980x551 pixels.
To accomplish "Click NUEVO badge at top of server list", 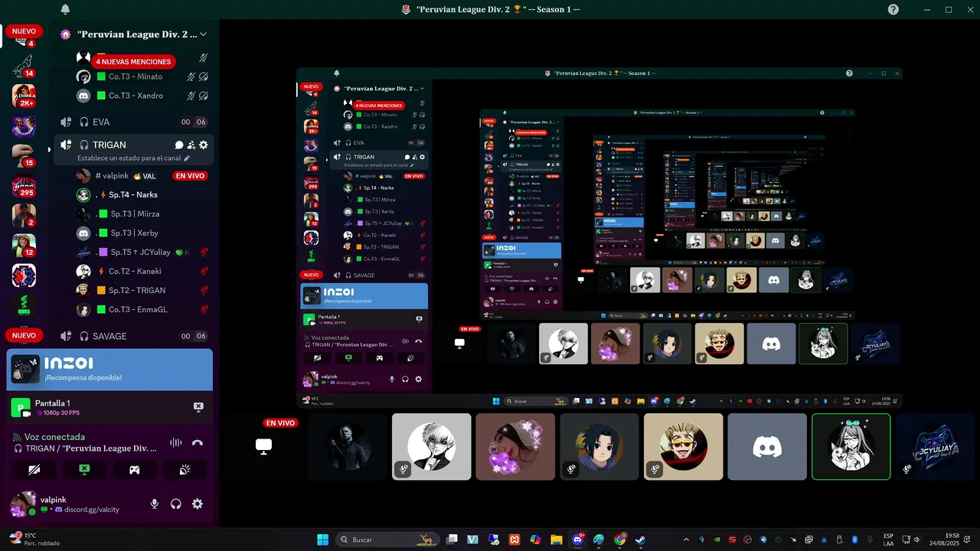I will click(x=24, y=31).
